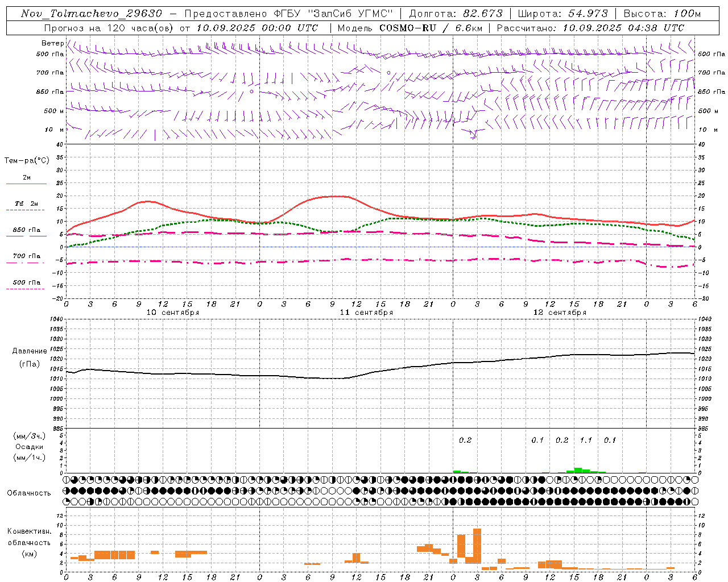This screenshot has width=728, height=582.
Task: Click the station title Nov_Tolmachevo_29630
Action: 92,14
